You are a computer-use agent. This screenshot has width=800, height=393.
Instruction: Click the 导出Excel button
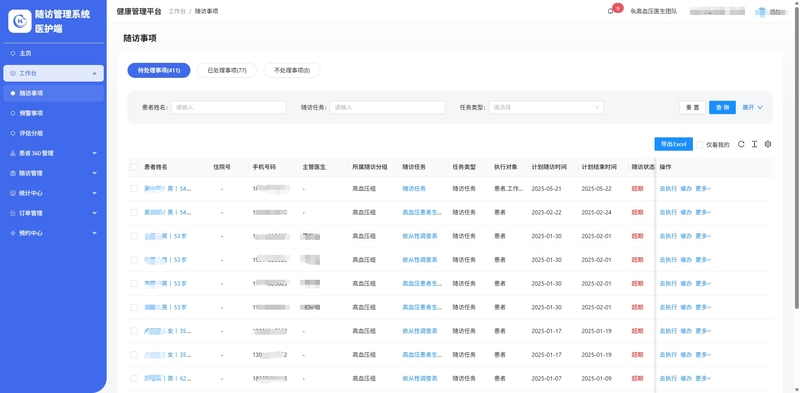[x=673, y=144]
